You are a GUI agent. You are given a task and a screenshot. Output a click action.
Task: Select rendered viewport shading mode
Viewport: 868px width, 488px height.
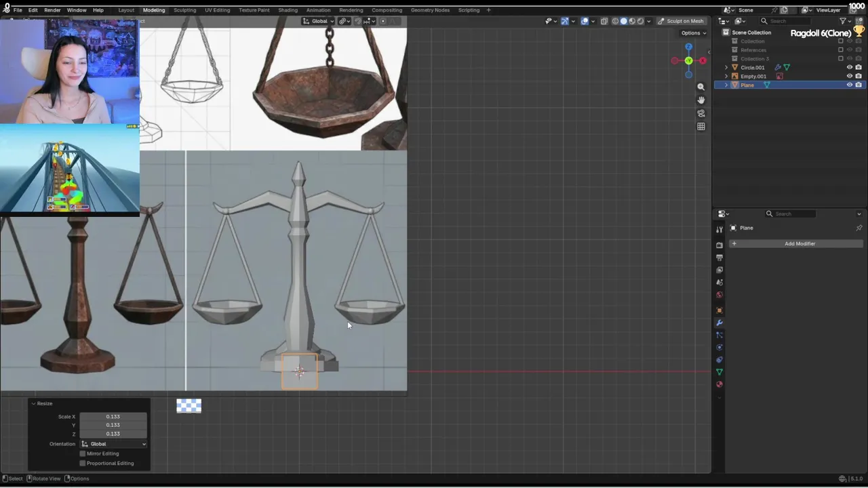tap(640, 21)
